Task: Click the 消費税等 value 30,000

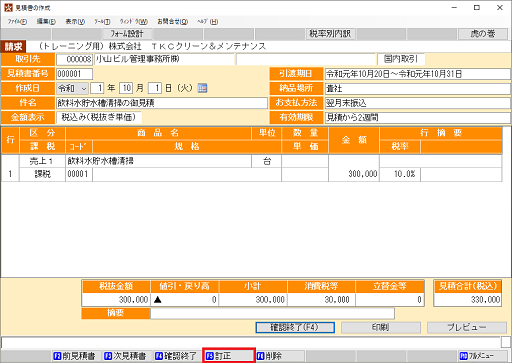Action: click(321, 300)
